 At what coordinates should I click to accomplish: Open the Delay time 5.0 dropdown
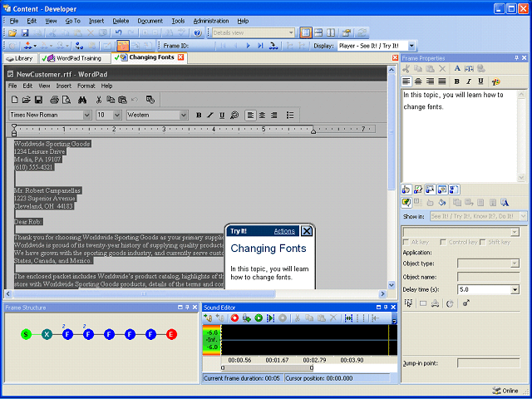coord(515,290)
